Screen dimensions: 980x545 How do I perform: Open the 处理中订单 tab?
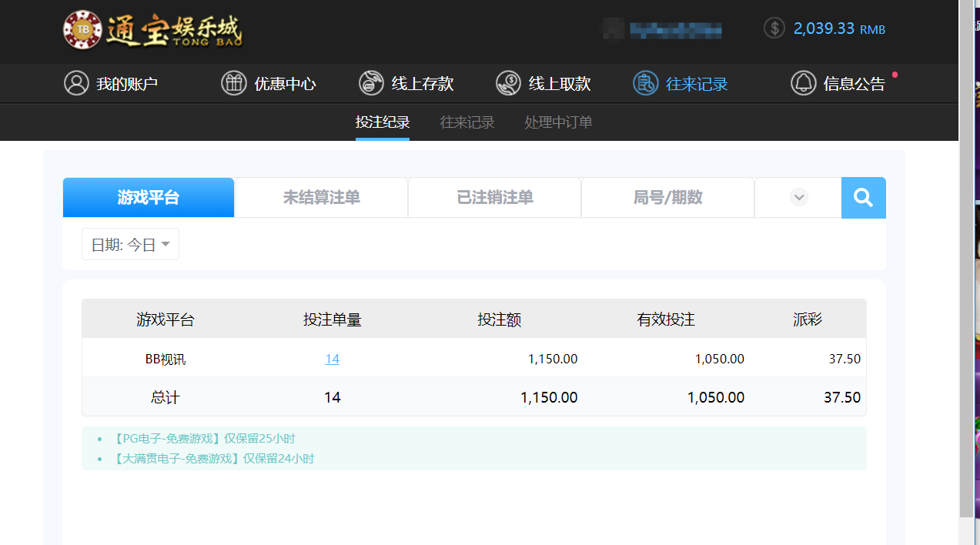pyautogui.click(x=557, y=122)
